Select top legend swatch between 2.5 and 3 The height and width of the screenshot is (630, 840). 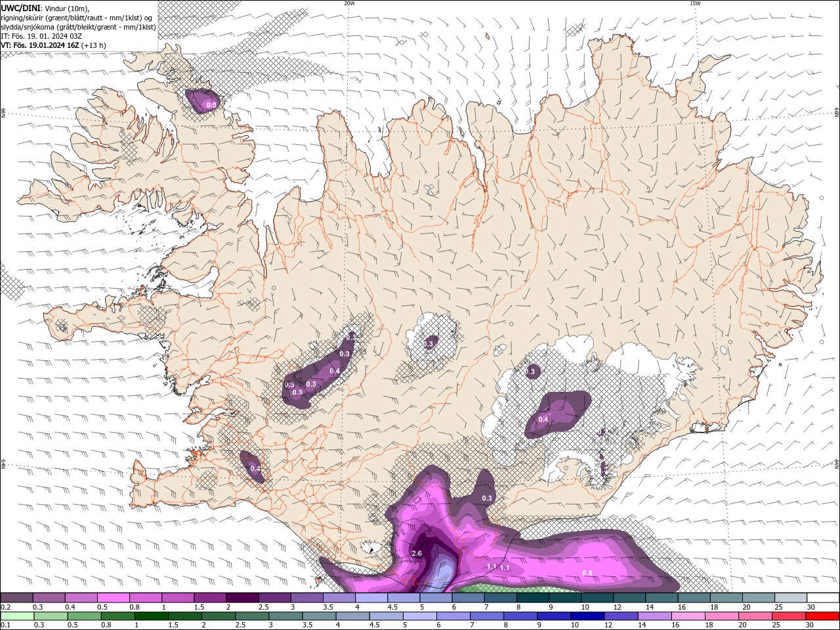274,598
